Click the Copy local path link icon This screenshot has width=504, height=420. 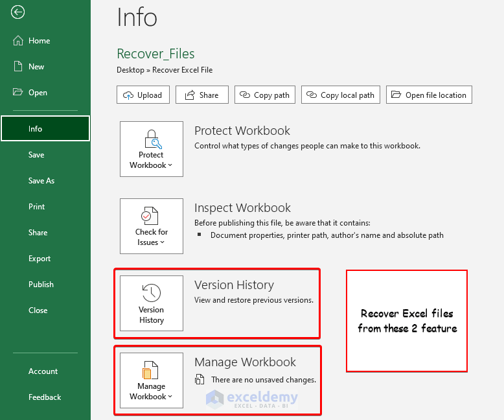point(312,95)
